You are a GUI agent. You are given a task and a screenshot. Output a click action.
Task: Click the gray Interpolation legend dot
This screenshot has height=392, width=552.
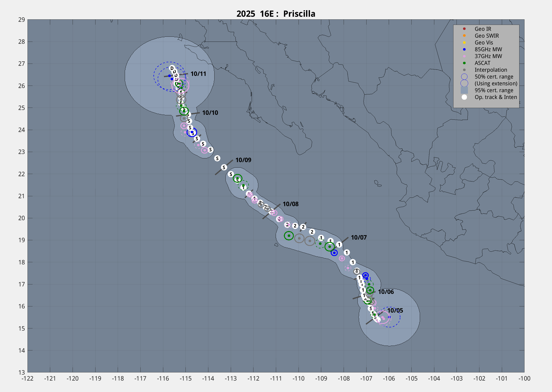464,70
